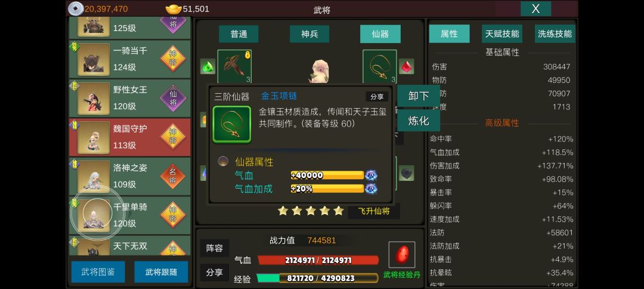Use the red 武将经验丹 experience pill
The height and width of the screenshot is (289, 644).
click(x=402, y=255)
